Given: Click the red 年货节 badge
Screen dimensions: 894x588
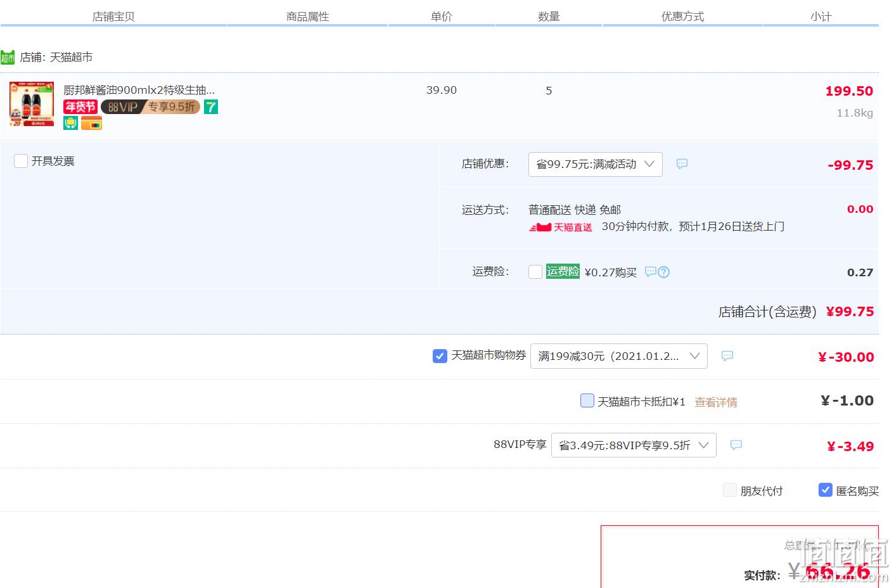Looking at the screenshot, I should click(80, 107).
